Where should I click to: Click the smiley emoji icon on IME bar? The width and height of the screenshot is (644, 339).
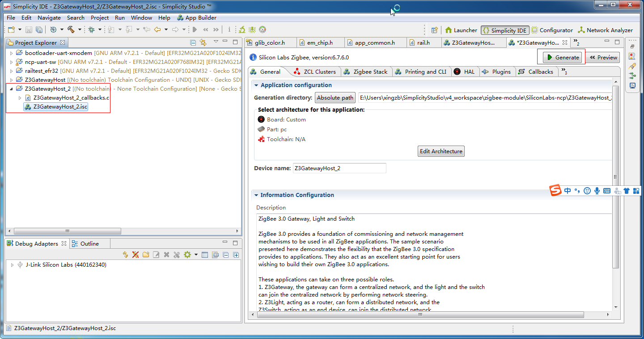(x=587, y=191)
